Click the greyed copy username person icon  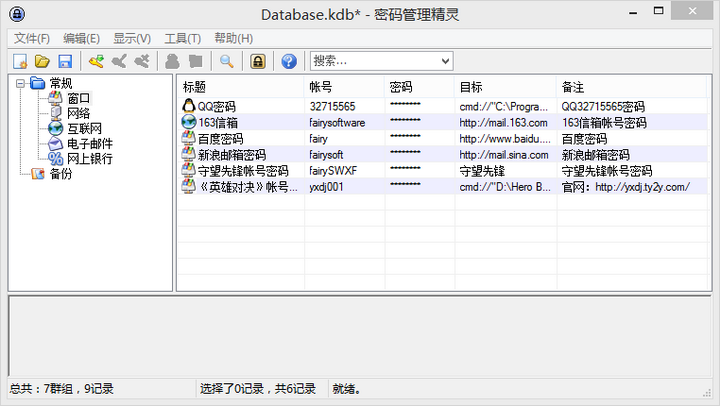173,61
